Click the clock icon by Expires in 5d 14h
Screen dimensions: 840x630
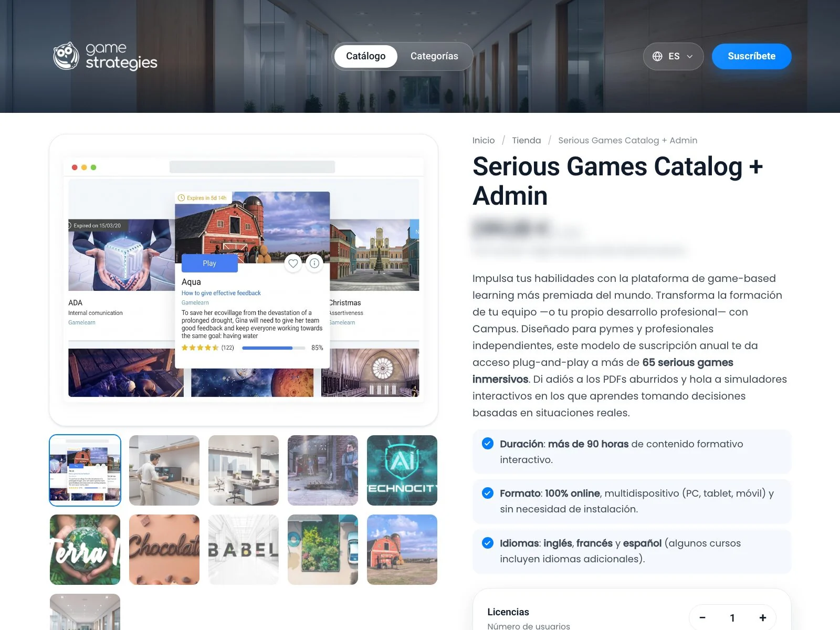pos(182,198)
